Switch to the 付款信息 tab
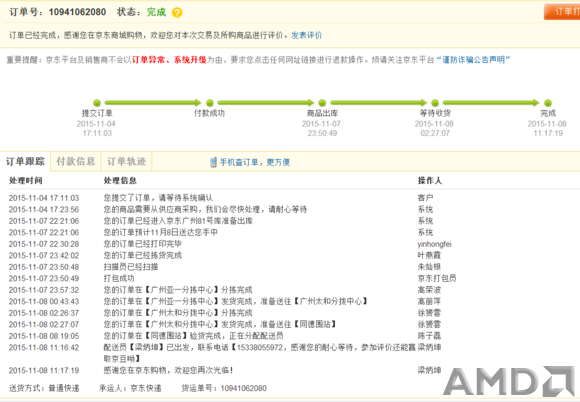The width and height of the screenshot is (580, 402). [x=76, y=161]
